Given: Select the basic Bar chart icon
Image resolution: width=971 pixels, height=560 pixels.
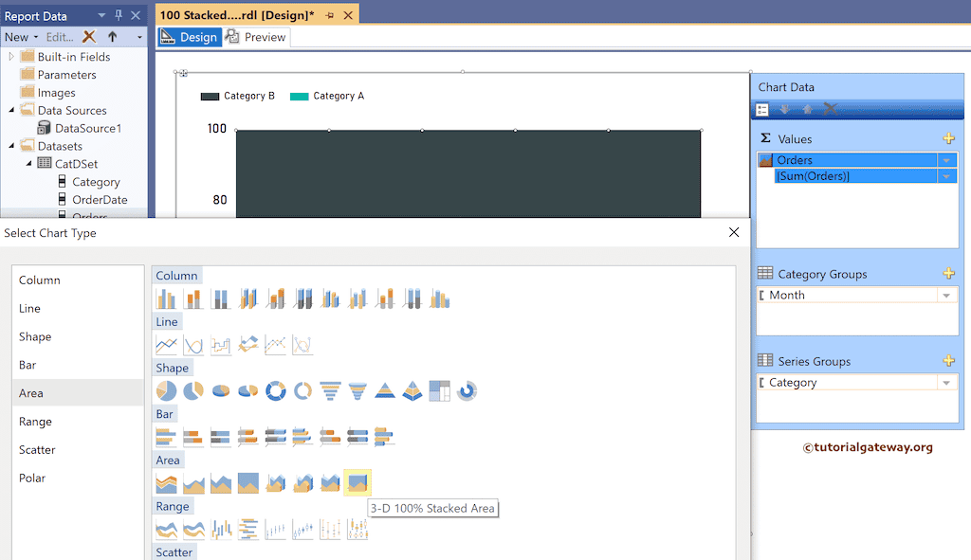Looking at the screenshot, I should tap(166, 437).
